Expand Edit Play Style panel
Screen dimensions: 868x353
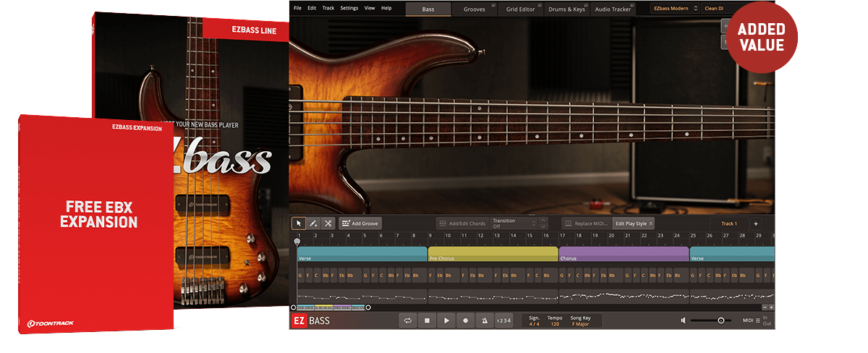tap(634, 224)
